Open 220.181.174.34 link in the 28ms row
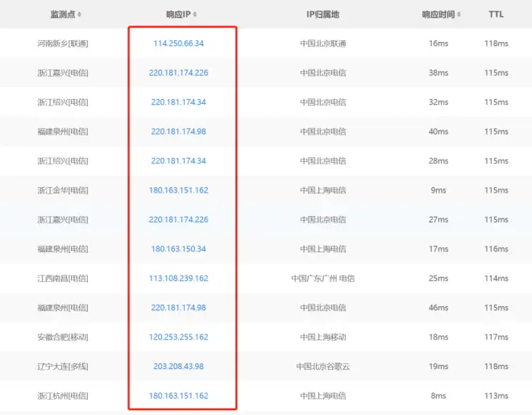Screen dimensions: 532x415 click(x=178, y=160)
